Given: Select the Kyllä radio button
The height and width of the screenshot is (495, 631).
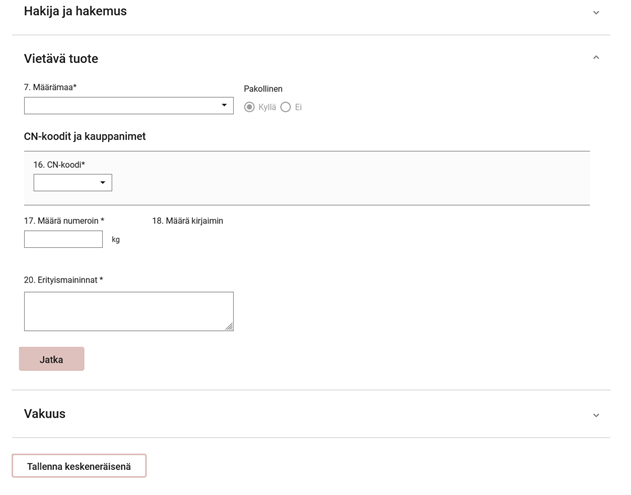Looking at the screenshot, I should (250, 107).
